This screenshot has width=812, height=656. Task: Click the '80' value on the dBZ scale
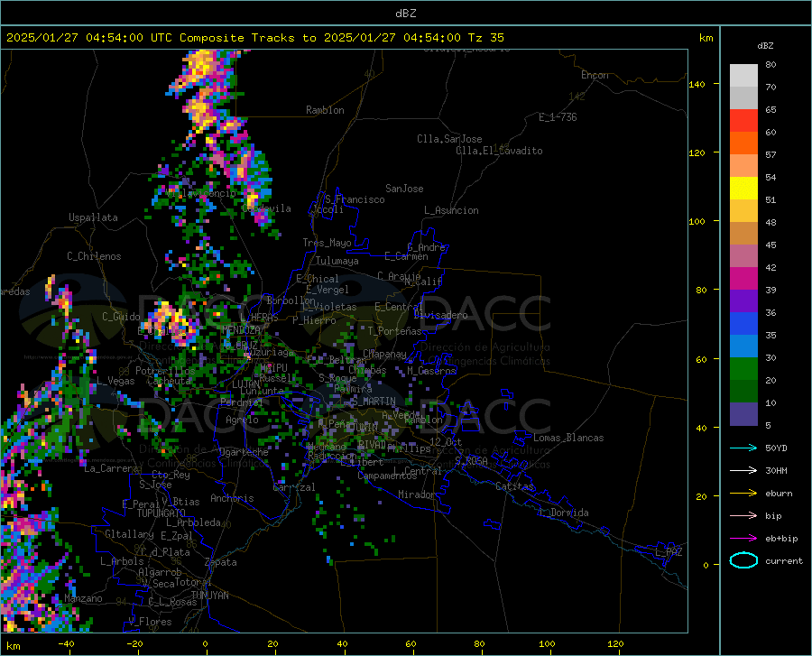coord(770,64)
